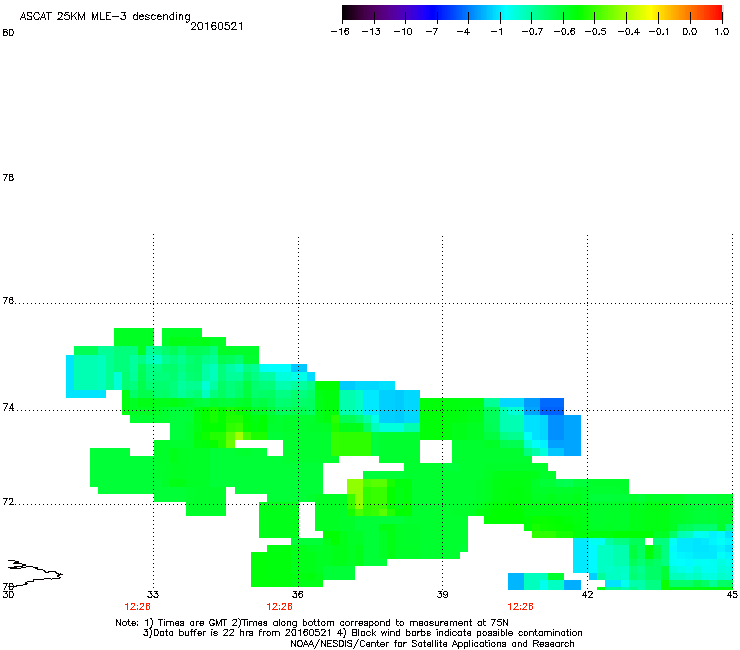Viewport: 740px width, 650px height.
Task: Click the red 12:26 time under longitude 36
Action: point(279,607)
